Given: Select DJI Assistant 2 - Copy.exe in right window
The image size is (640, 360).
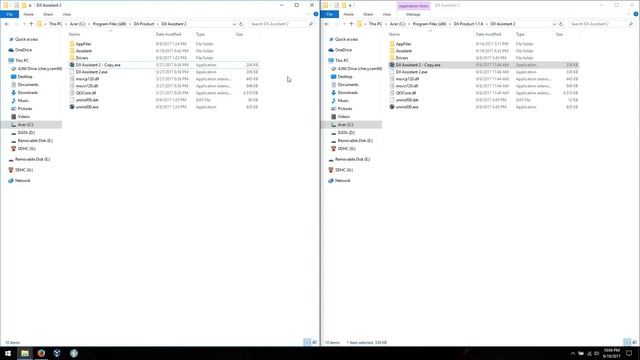Looking at the screenshot, I should (x=418, y=65).
